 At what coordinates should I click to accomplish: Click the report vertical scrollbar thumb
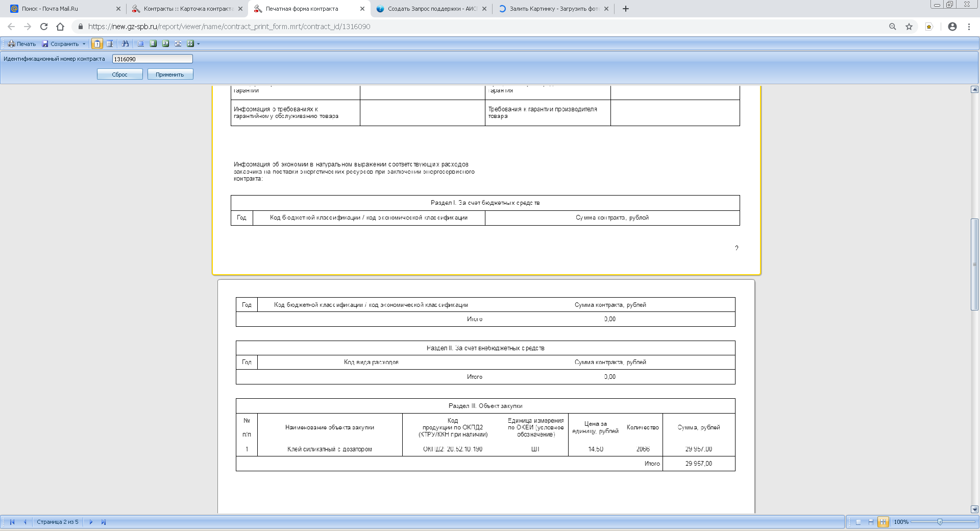tap(974, 264)
